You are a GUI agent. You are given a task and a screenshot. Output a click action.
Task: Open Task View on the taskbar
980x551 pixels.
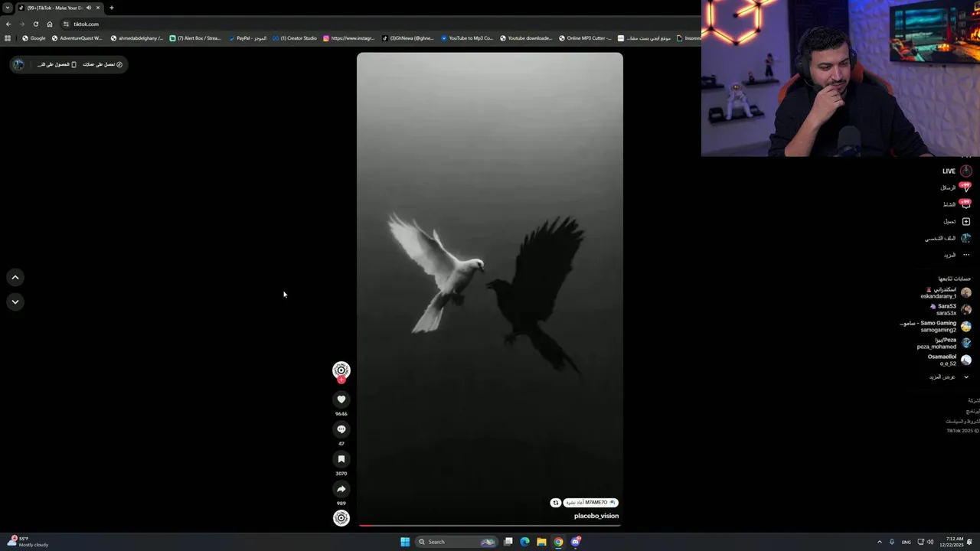508,542
